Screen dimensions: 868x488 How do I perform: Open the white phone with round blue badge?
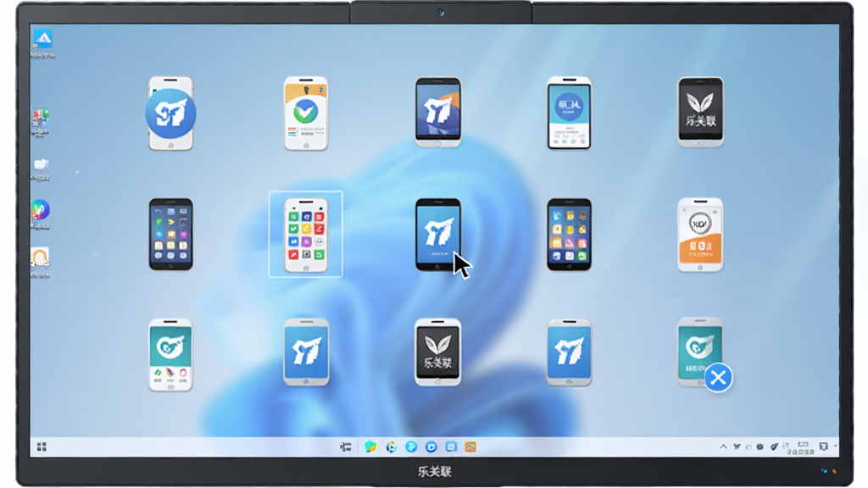point(170,114)
